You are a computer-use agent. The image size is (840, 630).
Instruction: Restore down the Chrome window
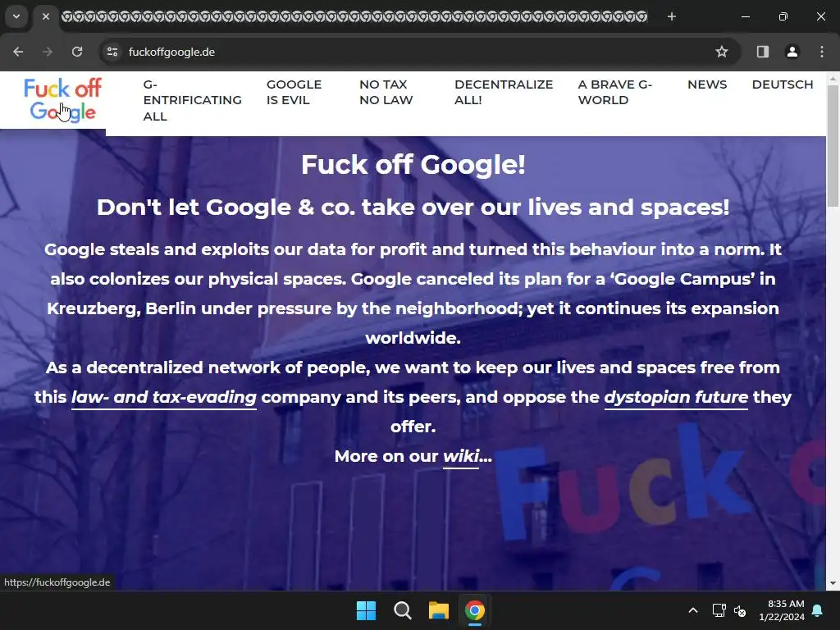pyautogui.click(x=783, y=16)
